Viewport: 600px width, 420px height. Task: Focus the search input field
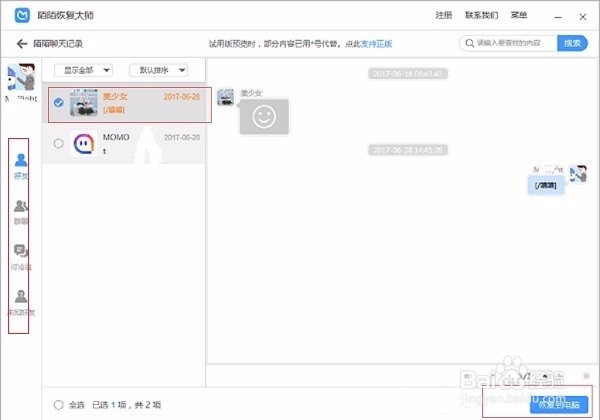point(508,43)
